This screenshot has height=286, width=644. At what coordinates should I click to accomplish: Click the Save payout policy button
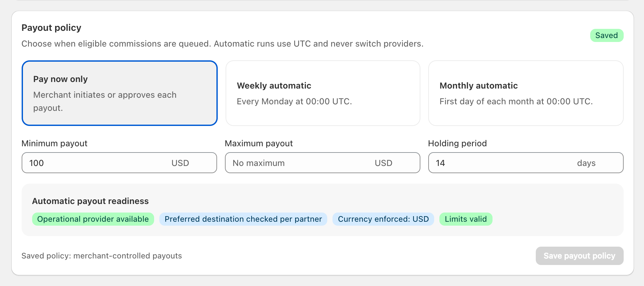579,256
